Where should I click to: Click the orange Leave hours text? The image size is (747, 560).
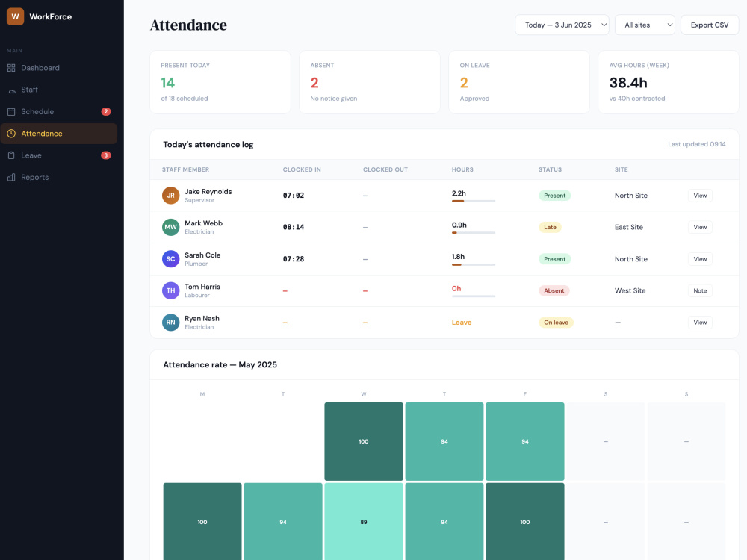tap(462, 323)
